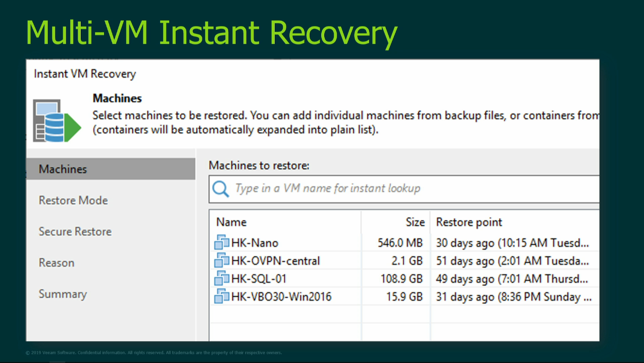Click the HK-VBO30-Win2016 VM icon
This screenshot has width=644, height=363.
pyautogui.click(x=222, y=296)
